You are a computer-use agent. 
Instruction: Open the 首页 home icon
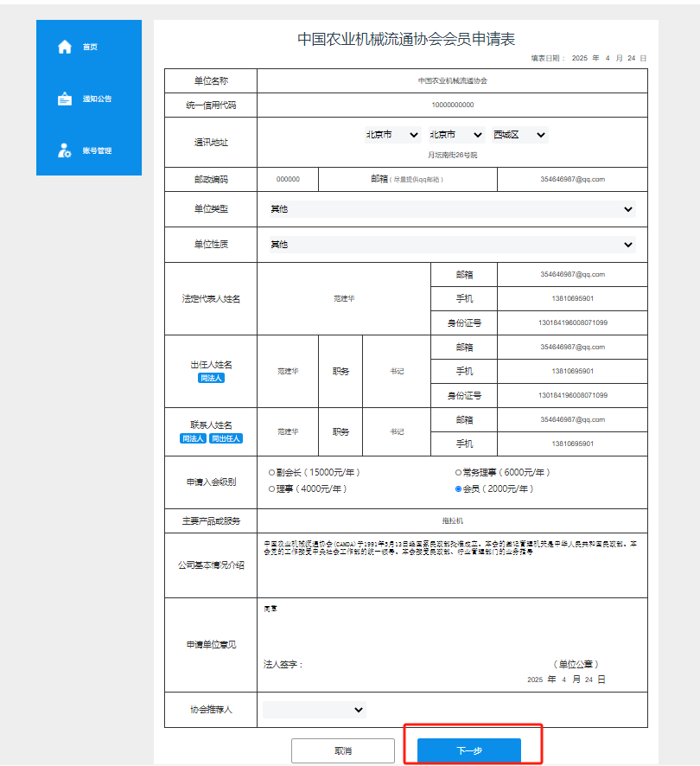65,47
